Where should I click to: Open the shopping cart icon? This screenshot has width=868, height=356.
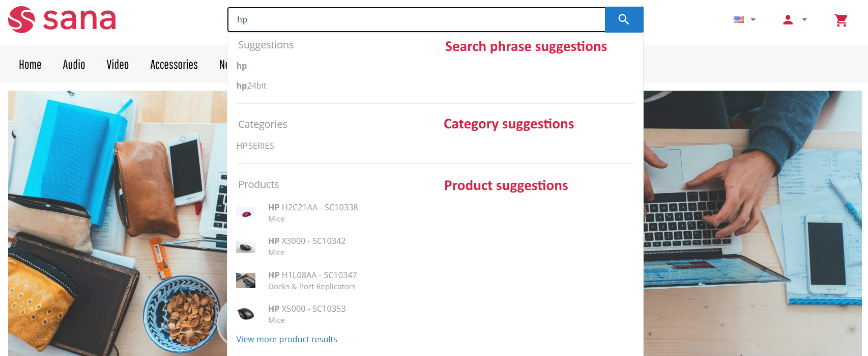[841, 20]
